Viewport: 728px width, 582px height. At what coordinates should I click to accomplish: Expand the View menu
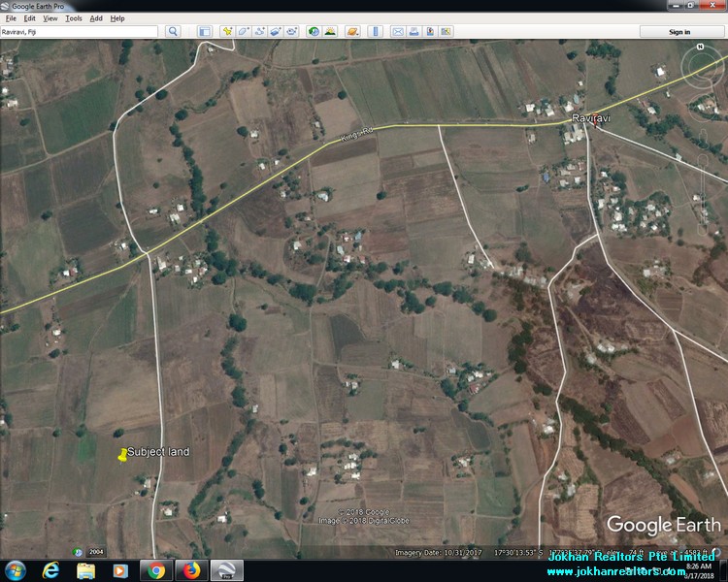click(50, 18)
